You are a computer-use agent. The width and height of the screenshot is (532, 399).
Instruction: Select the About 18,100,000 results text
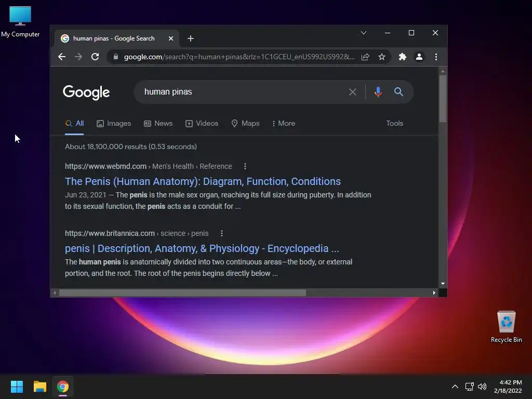point(130,147)
